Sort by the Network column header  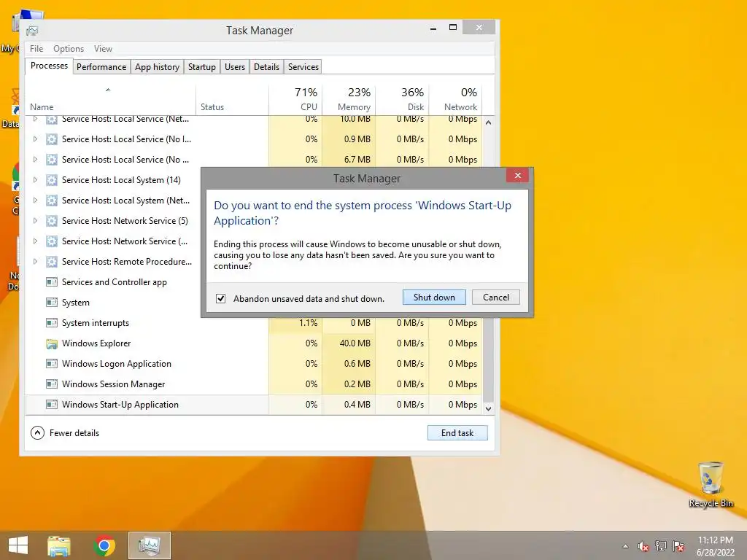pos(455,100)
